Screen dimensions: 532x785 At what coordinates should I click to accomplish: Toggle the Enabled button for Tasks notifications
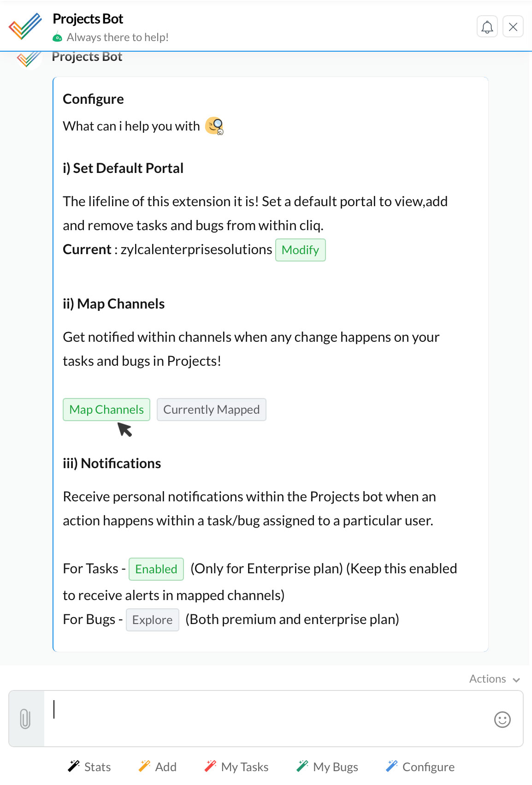tap(156, 569)
